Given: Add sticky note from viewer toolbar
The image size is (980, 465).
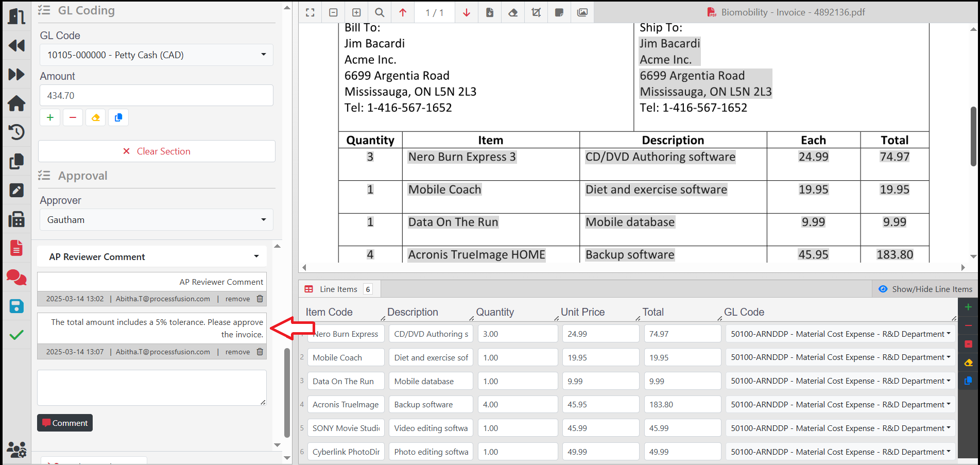Looking at the screenshot, I should (x=559, y=12).
